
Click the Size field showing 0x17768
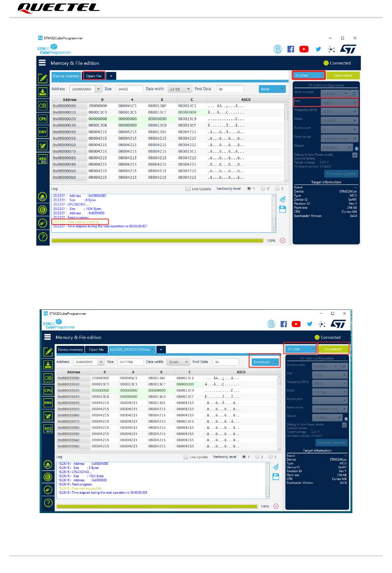(x=130, y=362)
